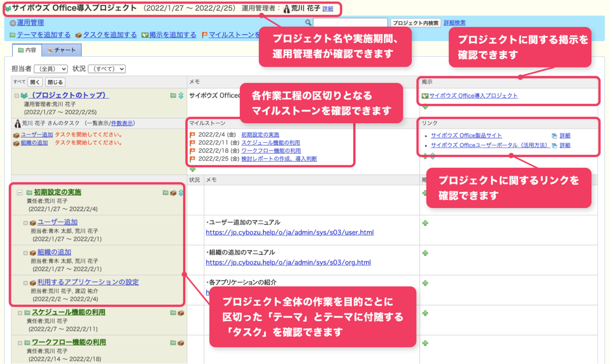Click the move arrows icon in プロジェクトのトップ row

coord(181,95)
